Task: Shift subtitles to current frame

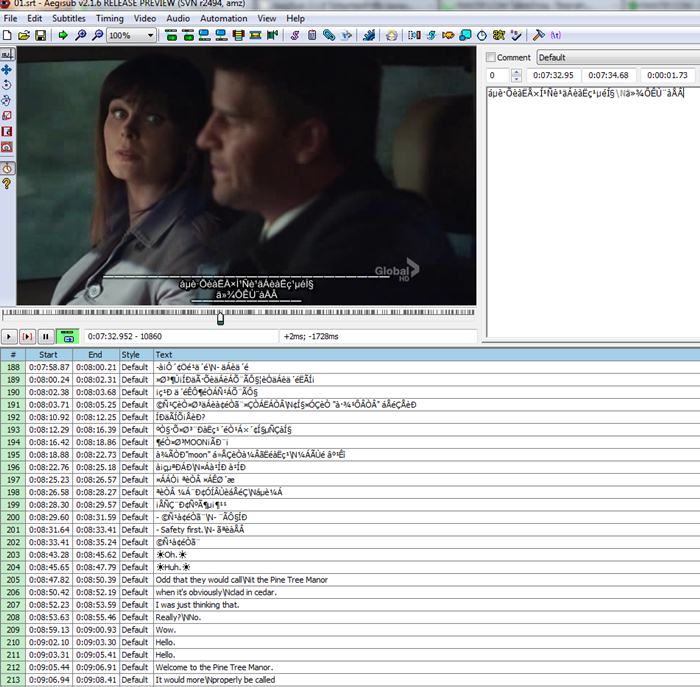Action: pyautogui.click(x=272, y=35)
